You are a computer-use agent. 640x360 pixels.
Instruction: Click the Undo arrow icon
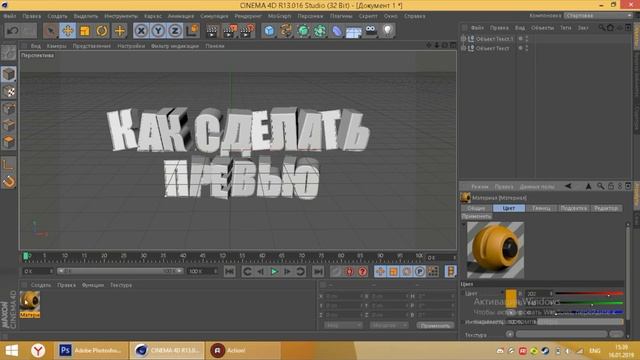pyautogui.click(x=13, y=31)
